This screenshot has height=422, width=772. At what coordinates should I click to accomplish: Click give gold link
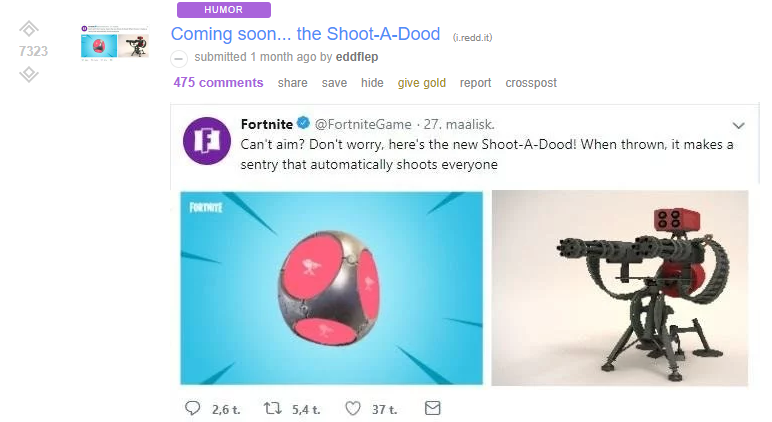[421, 83]
